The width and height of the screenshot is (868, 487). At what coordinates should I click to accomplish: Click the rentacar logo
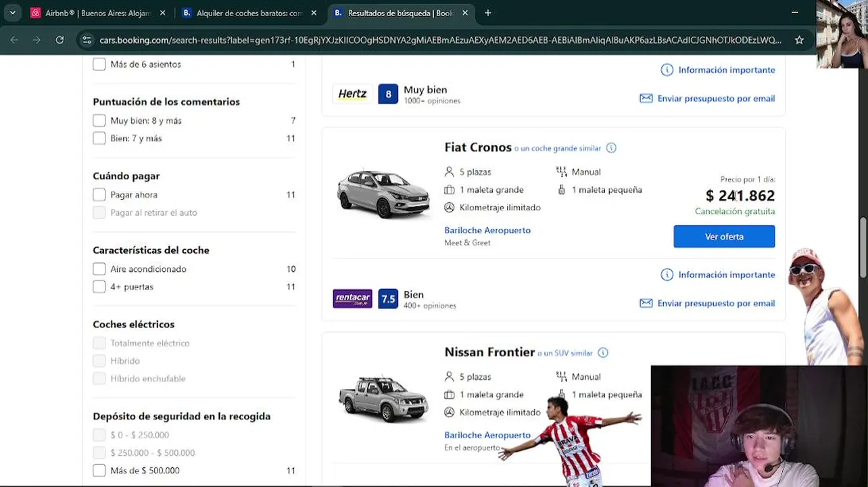[x=352, y=298]
